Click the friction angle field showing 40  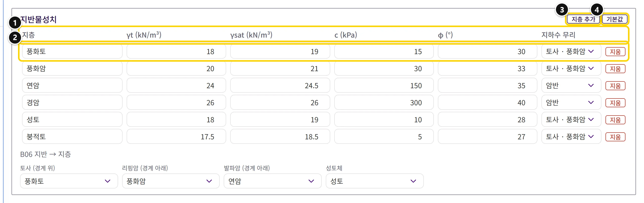488,103
